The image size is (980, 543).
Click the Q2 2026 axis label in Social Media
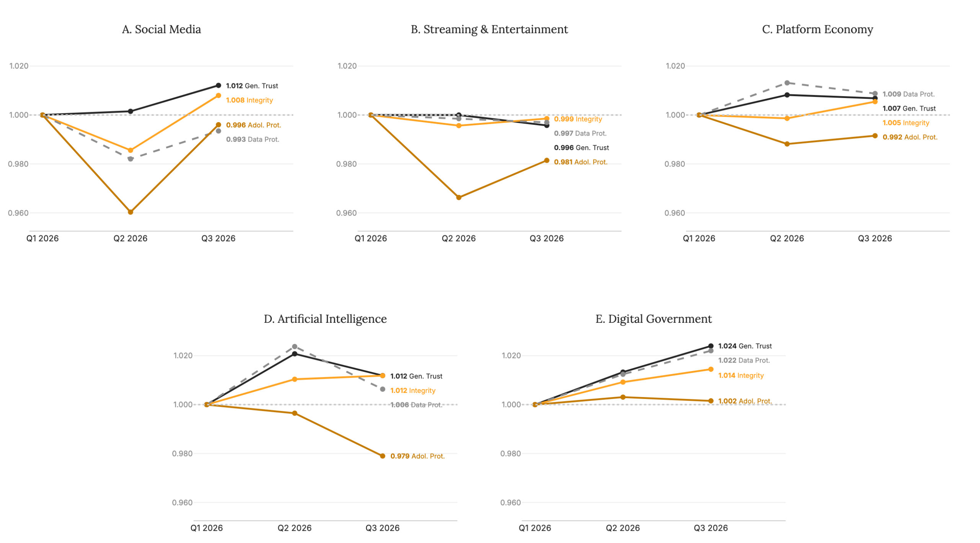[130, 239]
